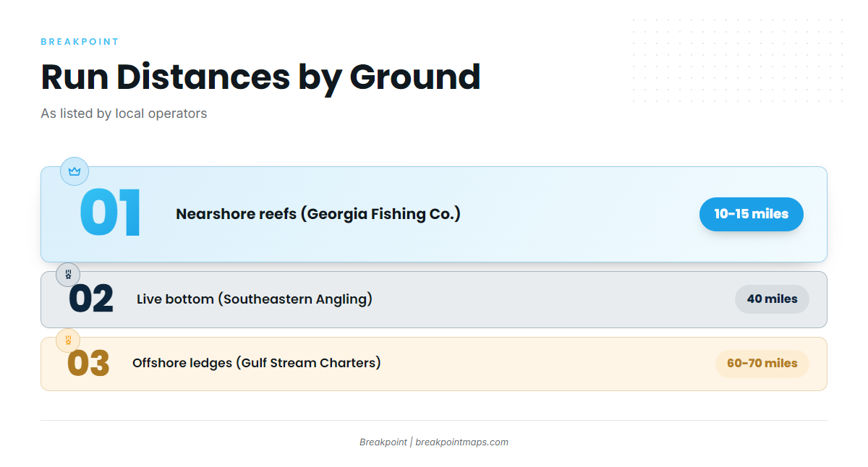The image size is (868, 467).
Task: Click the BREAKPOINT brand label above the heading
Action: [x=80, y=42]
